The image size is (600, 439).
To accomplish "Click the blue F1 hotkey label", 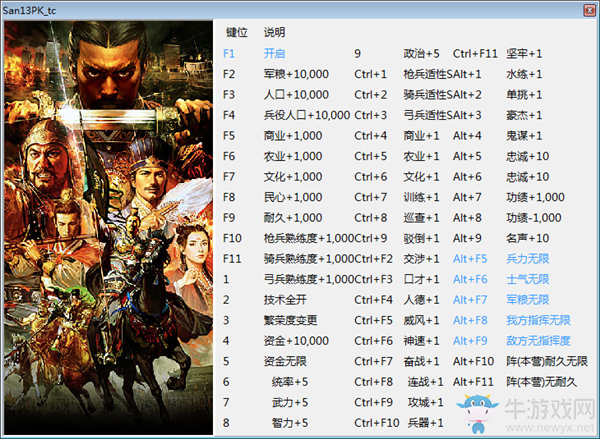I will tap(229, 53).
